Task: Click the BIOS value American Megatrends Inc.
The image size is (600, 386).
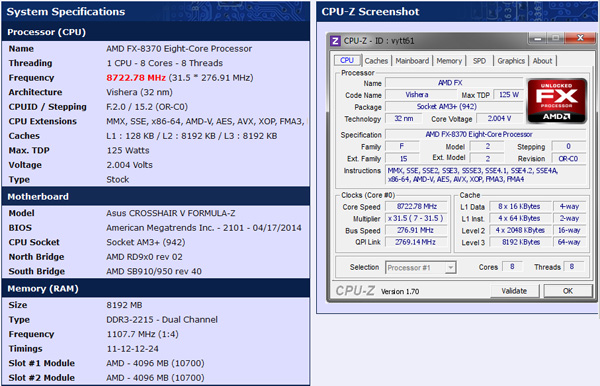Action: point(204,228)
